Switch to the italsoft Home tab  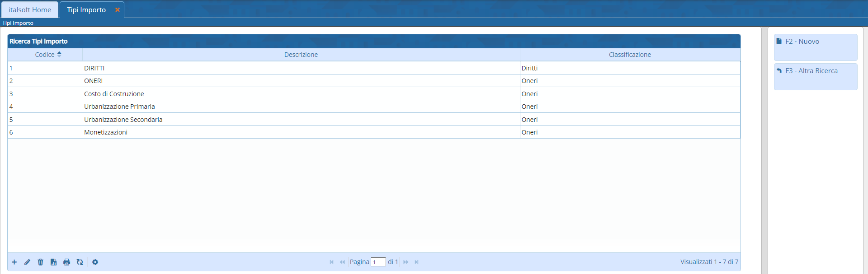(30, 10)
